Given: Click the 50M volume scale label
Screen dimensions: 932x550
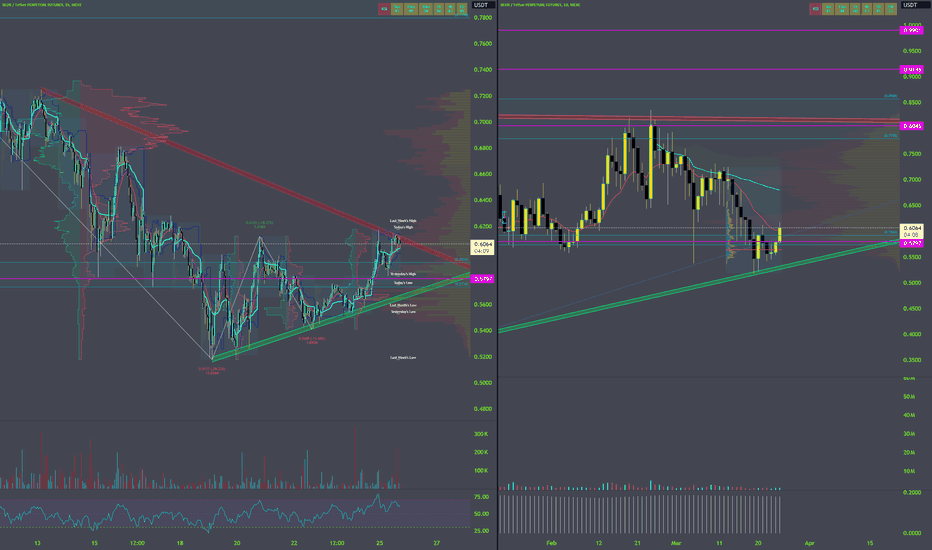Looking at the screenshot, I should [x=909, y=397].
